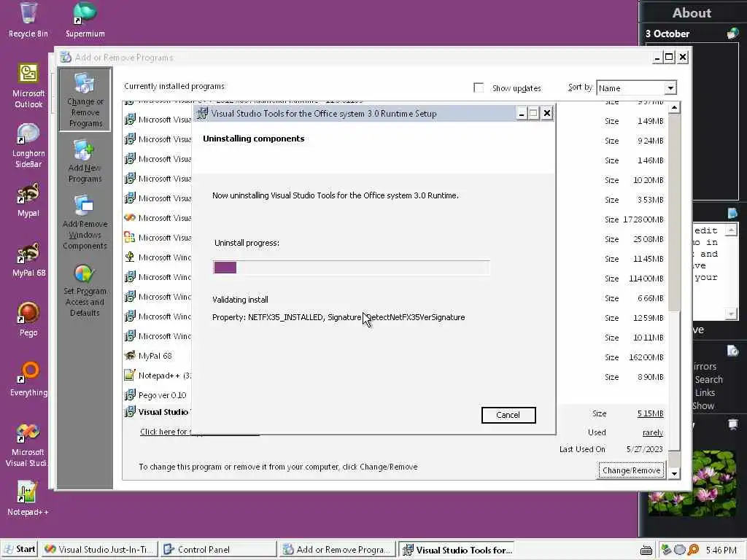Click the About header in sidebar
The height and width of the screenshot is (560, 747).
(x=692, y=13)
